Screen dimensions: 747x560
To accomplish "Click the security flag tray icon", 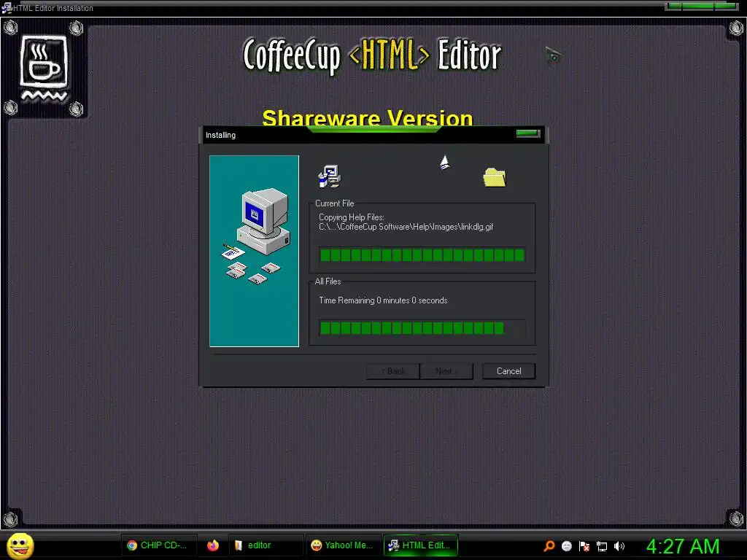I will [x=584, y=545].
